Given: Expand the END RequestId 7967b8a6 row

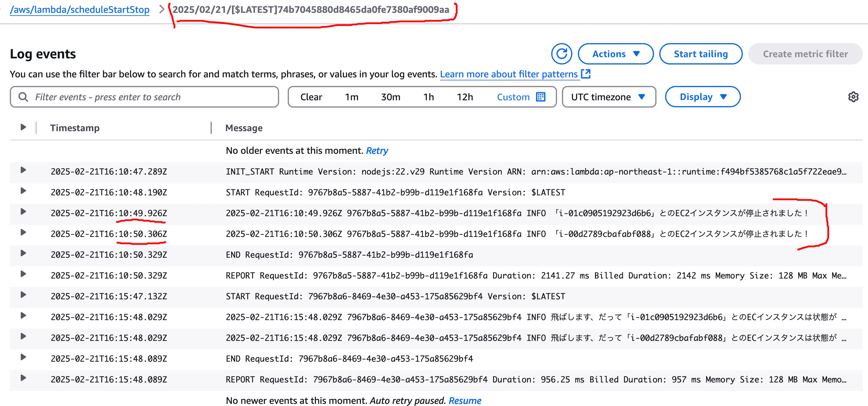Looking at the screenshot, I should click(x=23, y=357).
